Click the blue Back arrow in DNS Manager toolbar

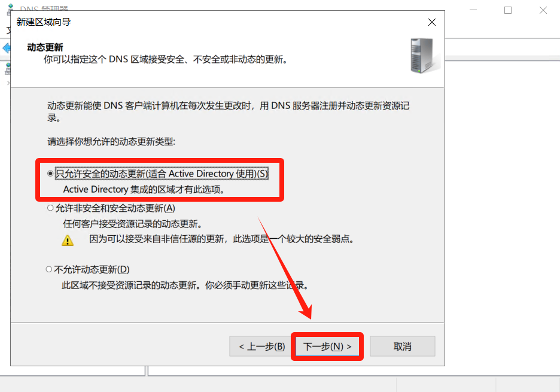pos(6,48)
